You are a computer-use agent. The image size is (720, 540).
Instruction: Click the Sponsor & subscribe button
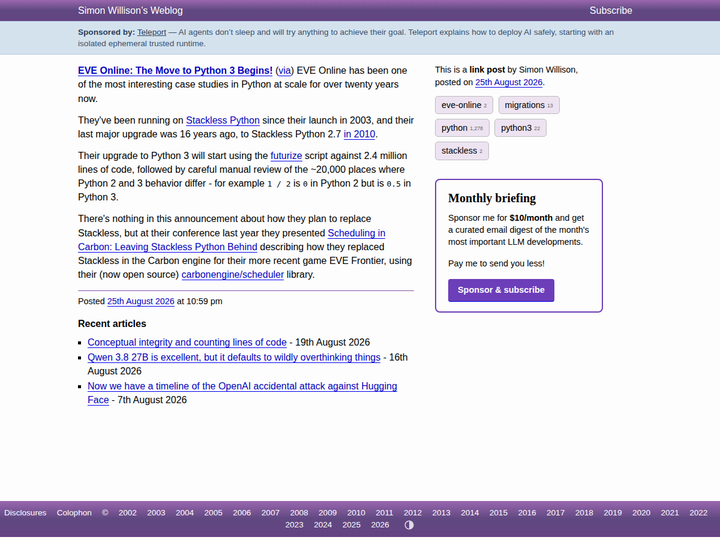[x=501, y=290]
